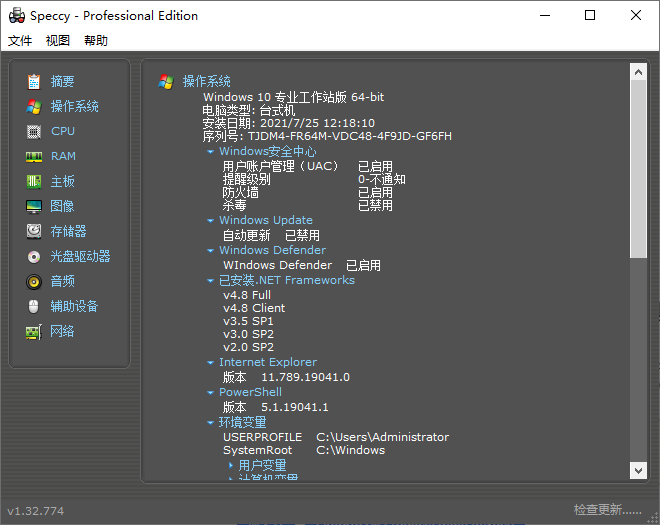The width and height of the screenshot is (660, 525).
Task: Open the 光盘驱动器 section
Action: tap(80, 256)
